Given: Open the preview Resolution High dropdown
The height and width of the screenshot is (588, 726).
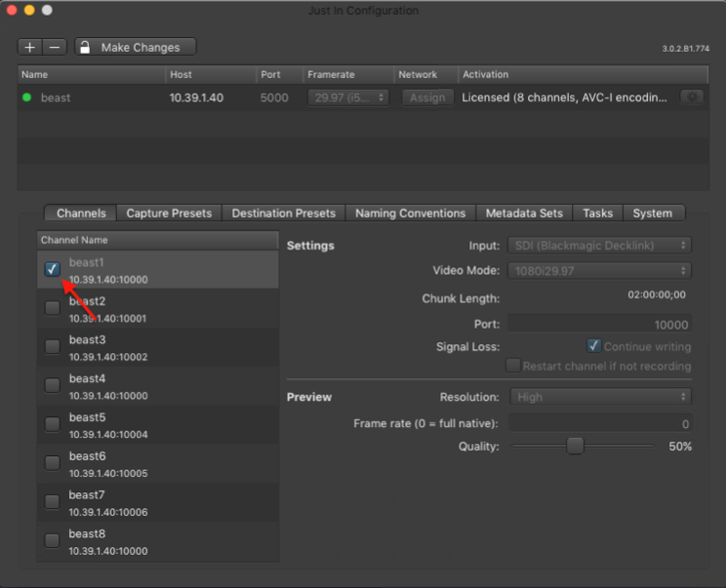Looking at the screenshot, I should coord(600,397).
